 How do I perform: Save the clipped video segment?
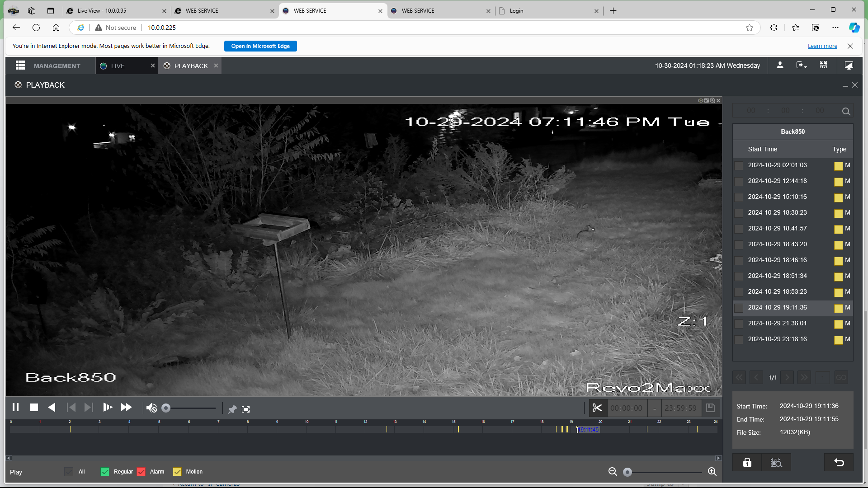point(710,408)
